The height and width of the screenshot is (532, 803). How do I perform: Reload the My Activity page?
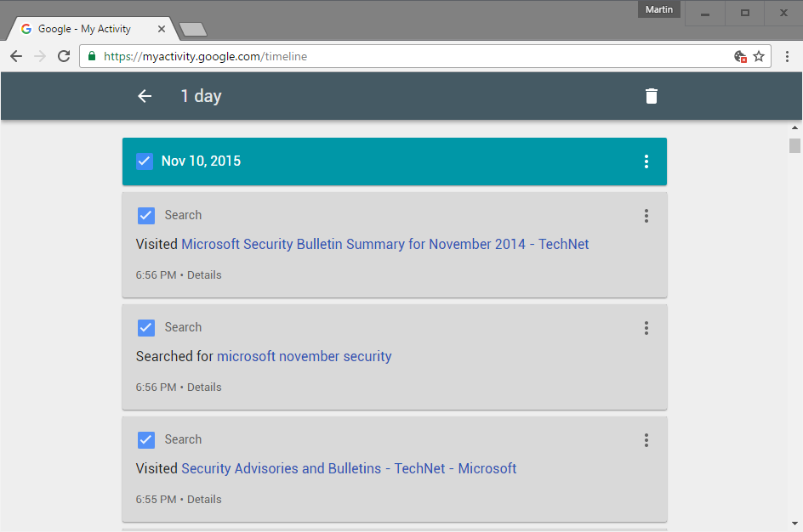[64, 56]
